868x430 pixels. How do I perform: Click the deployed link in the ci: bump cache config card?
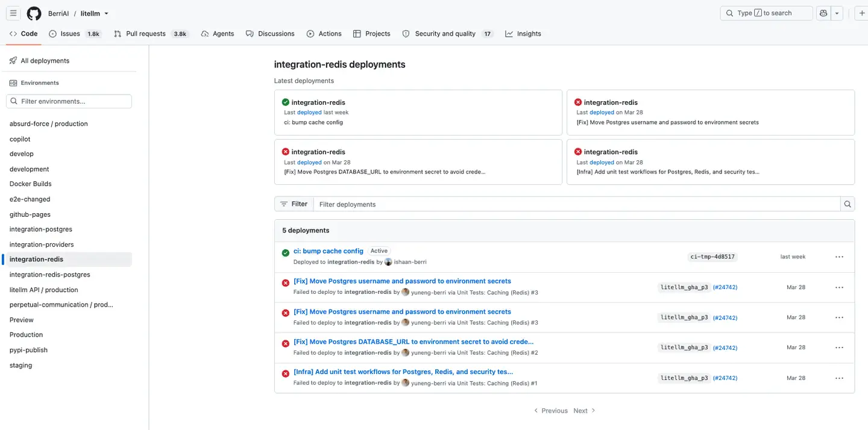(309, 112)
